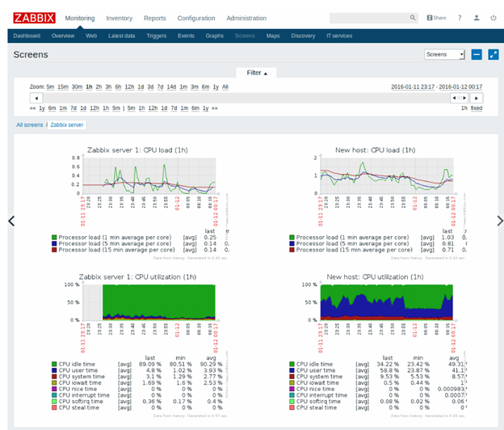
Task: Click the search magnifier icon
Action: pyautogui.click(x=413, y=18)
